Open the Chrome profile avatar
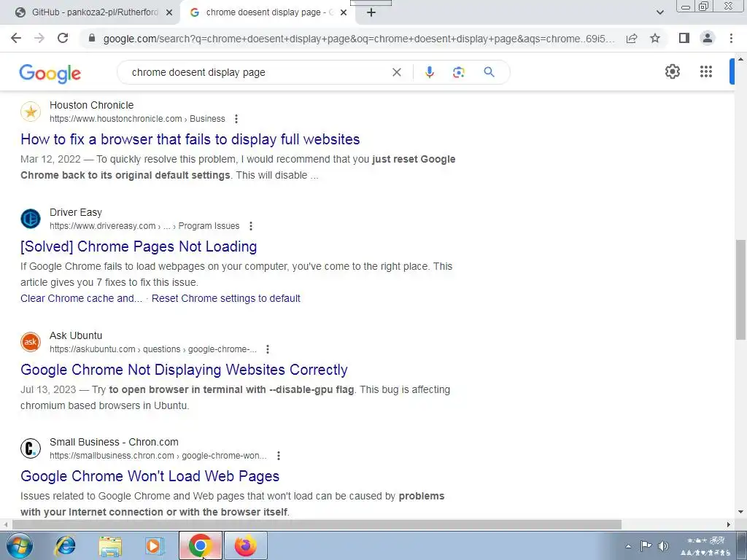The width and height of the screenshot is (747, 560). click(708, 38)
